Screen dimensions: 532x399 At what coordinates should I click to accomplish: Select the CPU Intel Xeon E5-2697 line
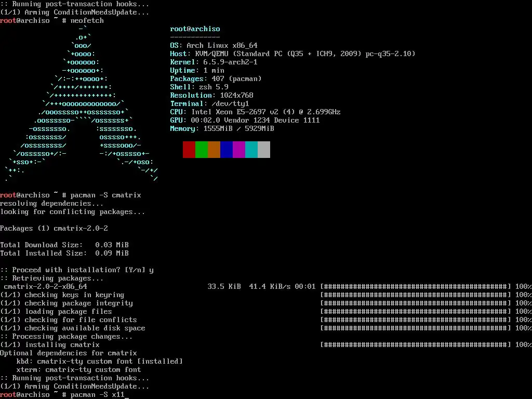pos(255,112)
